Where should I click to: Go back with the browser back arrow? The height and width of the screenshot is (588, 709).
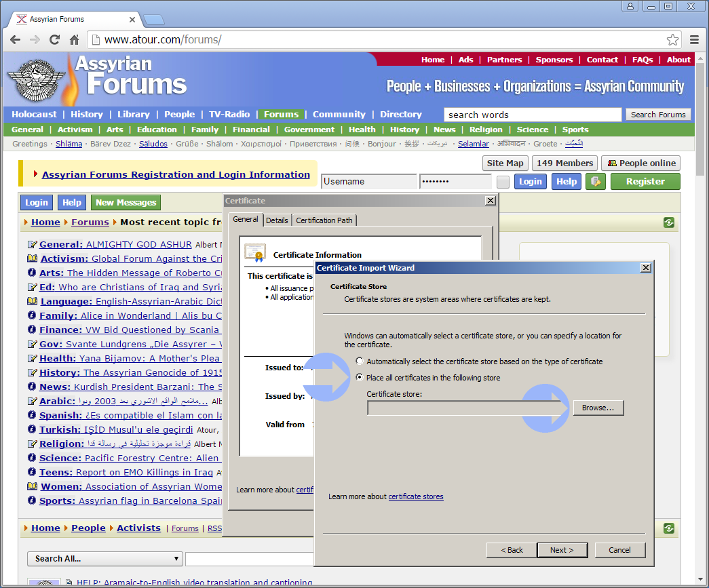[16, 40]
